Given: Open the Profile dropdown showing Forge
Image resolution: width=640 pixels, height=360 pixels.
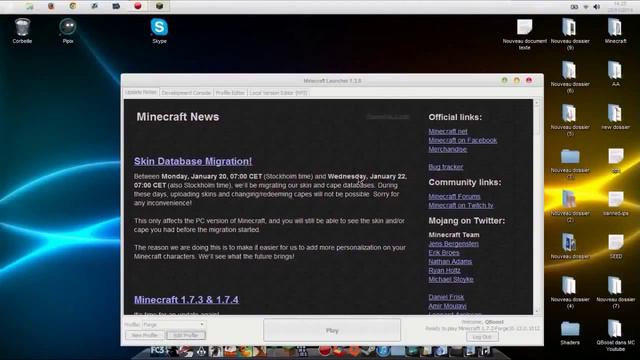Looking at the screenshot, I should [x=173, y=325].
